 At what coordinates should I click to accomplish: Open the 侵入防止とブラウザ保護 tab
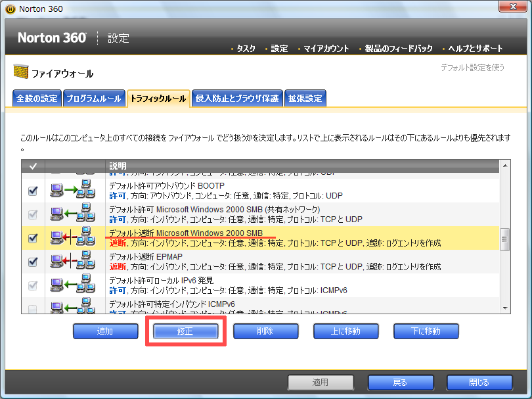[x=237, y=99]
